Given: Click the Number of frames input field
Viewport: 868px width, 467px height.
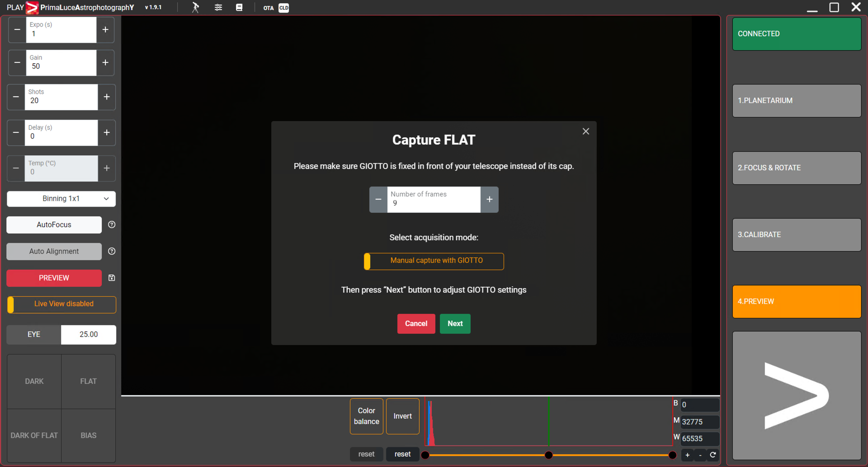Looking at the screenshot, I should (434, 200).
